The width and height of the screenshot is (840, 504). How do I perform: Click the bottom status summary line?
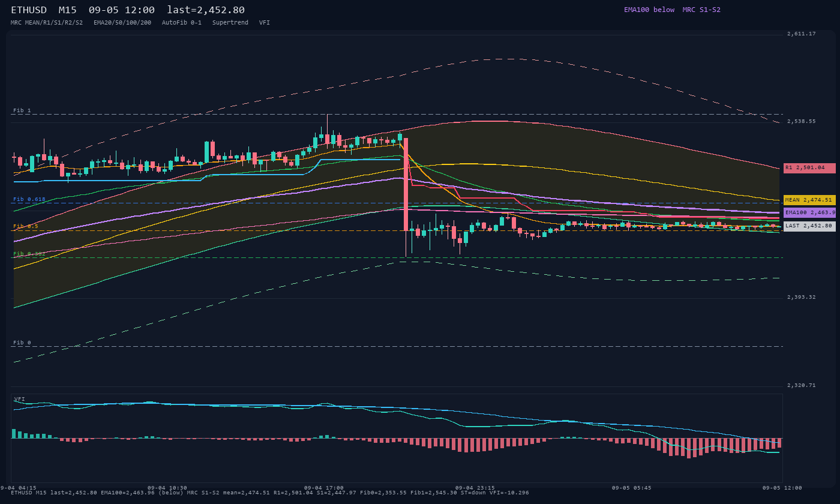pos(270,493)
